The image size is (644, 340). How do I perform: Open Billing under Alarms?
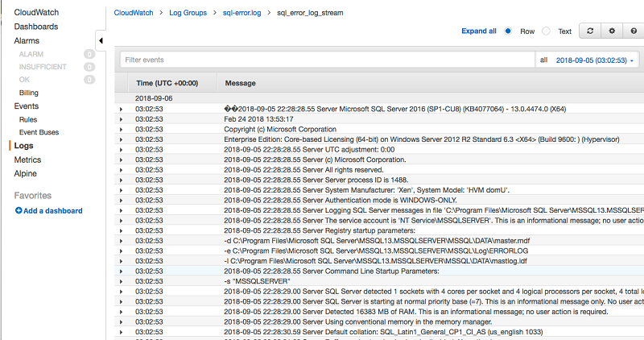coord(29,93)
